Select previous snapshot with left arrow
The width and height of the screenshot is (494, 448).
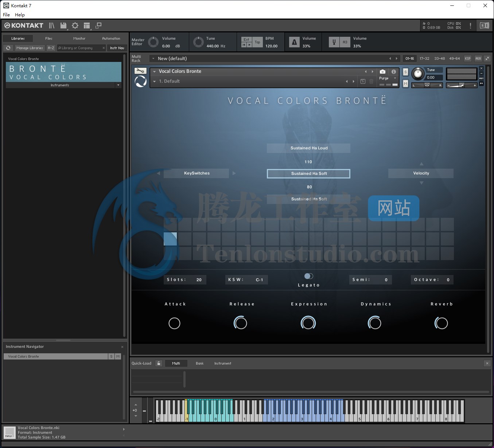pyautogui.click(x=347, y=81)
